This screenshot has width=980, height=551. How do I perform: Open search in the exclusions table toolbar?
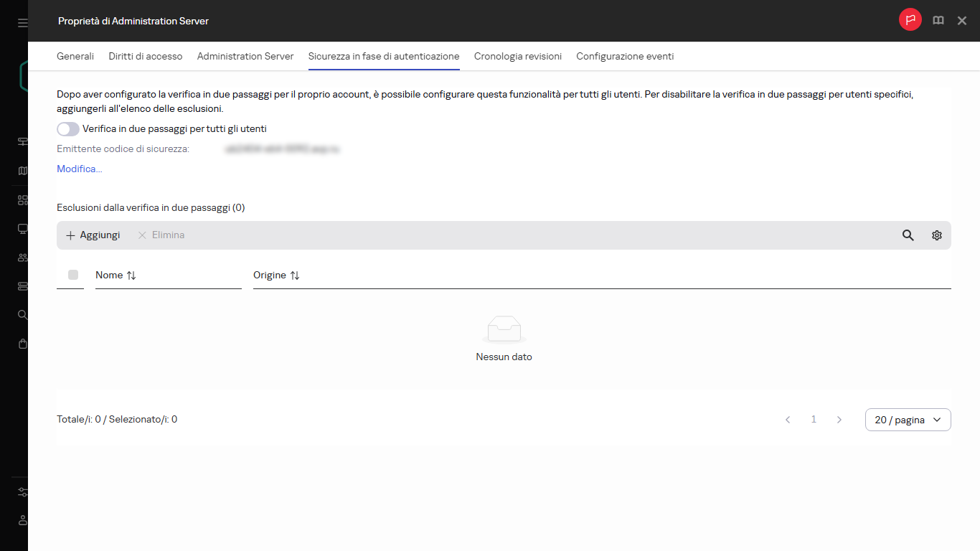coord(908,235)
